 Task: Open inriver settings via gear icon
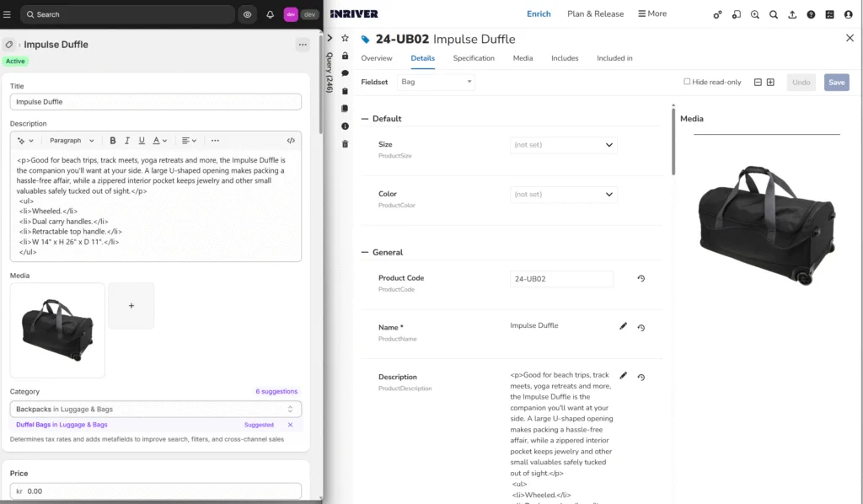click(x=718, y=14)
